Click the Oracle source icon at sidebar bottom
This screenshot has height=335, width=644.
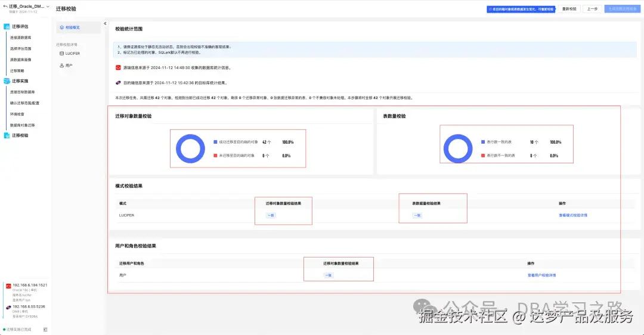click(8, 286)
